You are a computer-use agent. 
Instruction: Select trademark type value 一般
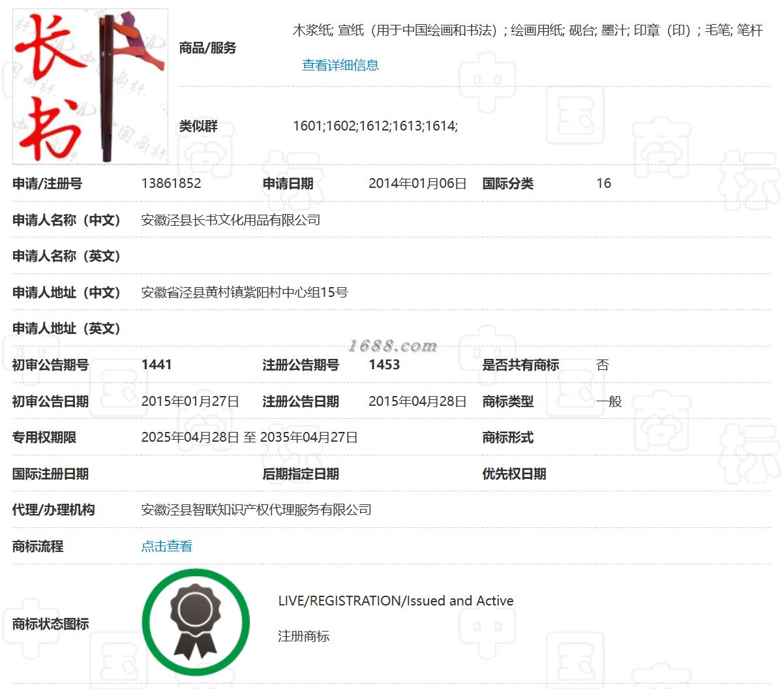pyautogui.click(x=609, y=401)
